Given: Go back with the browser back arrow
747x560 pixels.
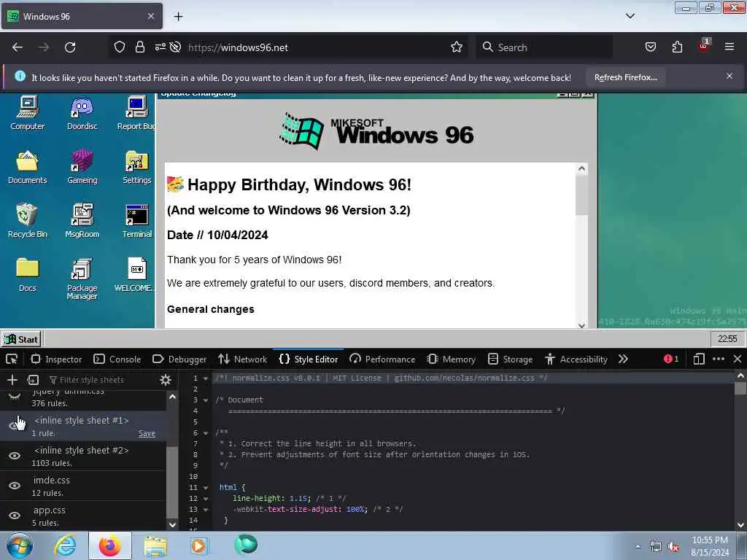Looking at the screenshot, I should click(18, 47).
